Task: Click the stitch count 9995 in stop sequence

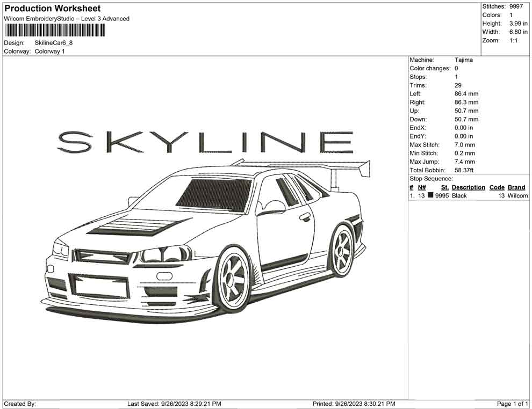Action: (x=442, y=196)
